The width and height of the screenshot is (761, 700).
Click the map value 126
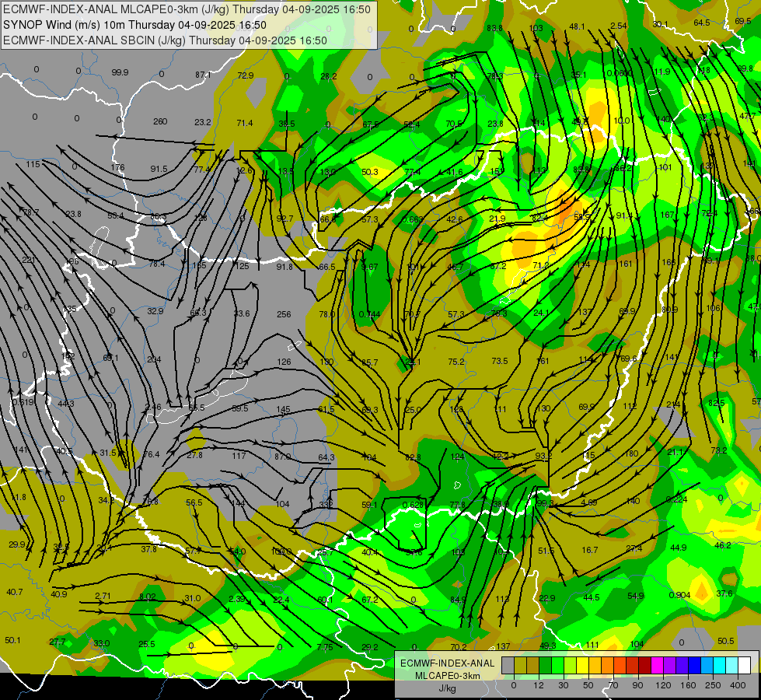pyautogui.click(x=284, y=362)
